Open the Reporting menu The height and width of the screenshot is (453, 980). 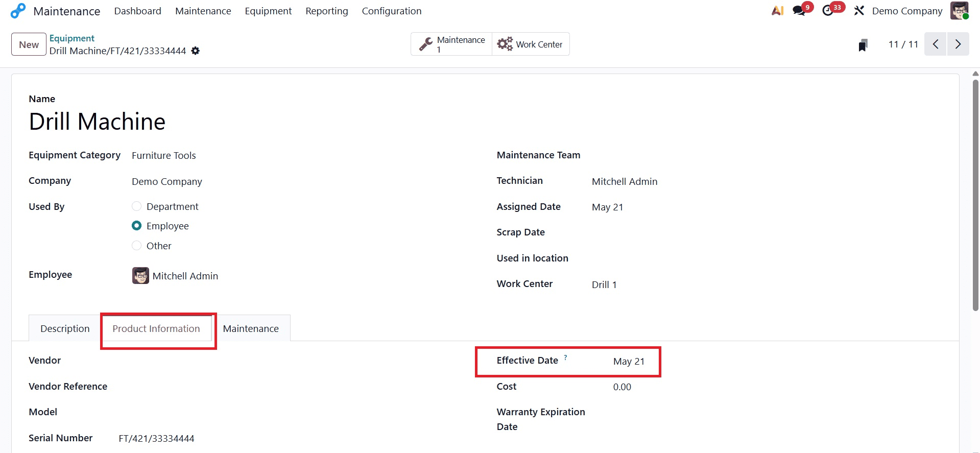[327, 11]
